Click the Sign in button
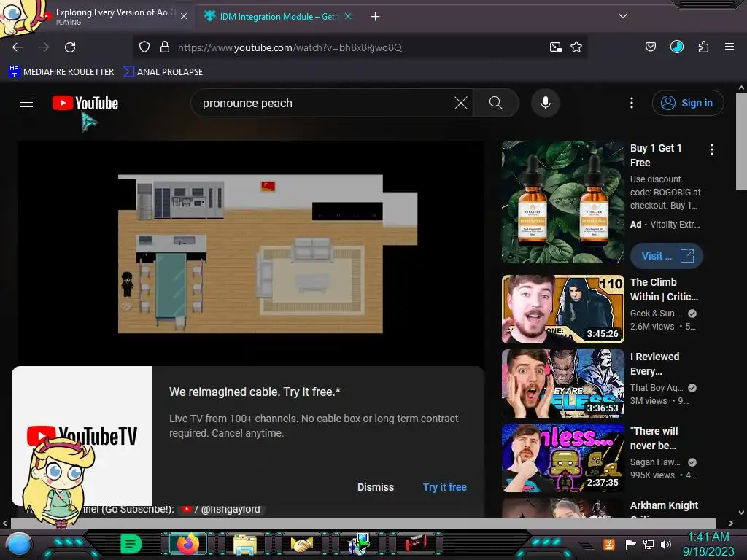 point(687,103)
